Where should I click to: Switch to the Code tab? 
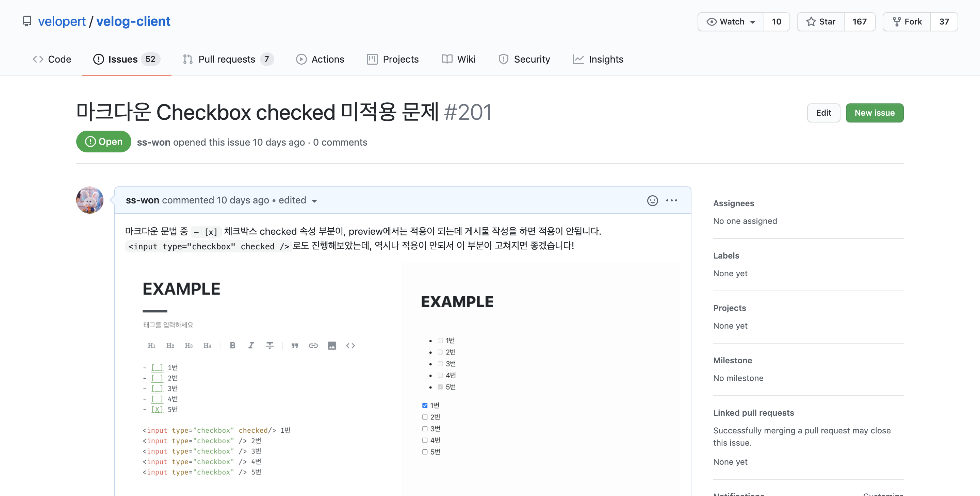pos(52,59)
